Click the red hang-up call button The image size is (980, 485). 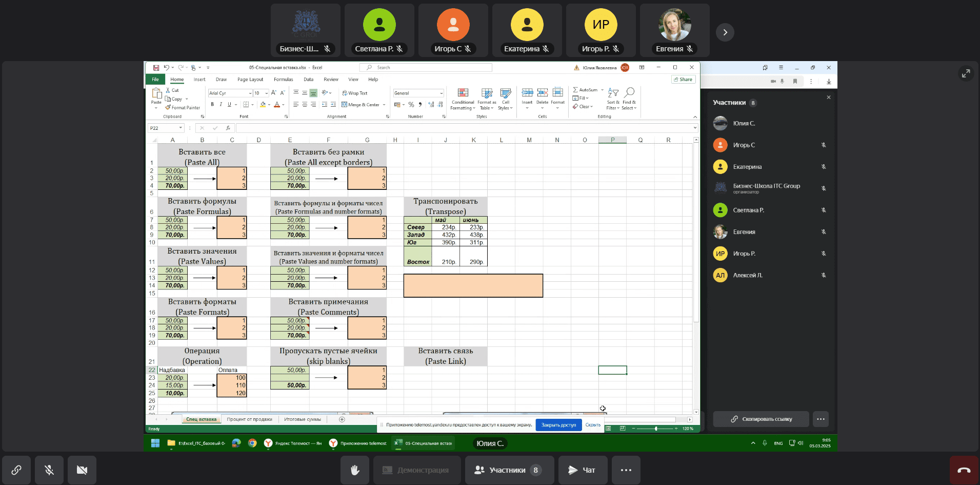[964, 470]
